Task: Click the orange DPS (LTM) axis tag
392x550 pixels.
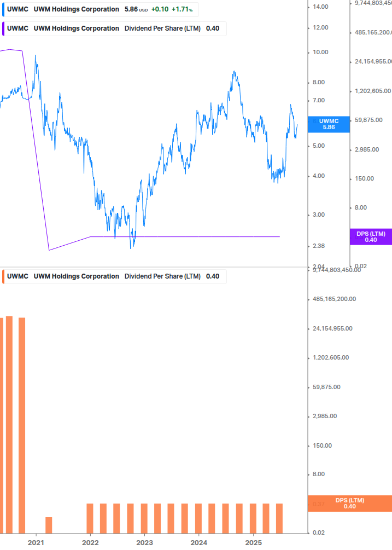Action: 349,503
